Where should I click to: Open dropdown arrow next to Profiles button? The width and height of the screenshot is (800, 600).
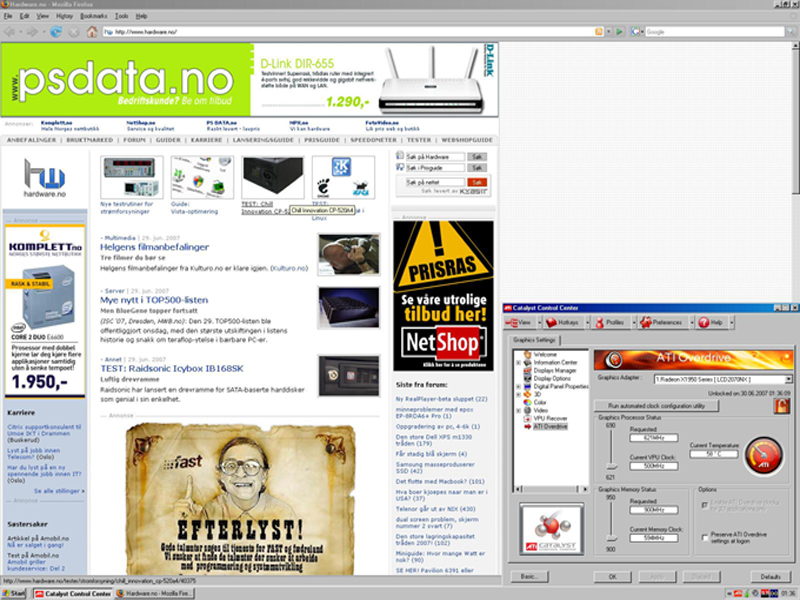tap(634, 322)
